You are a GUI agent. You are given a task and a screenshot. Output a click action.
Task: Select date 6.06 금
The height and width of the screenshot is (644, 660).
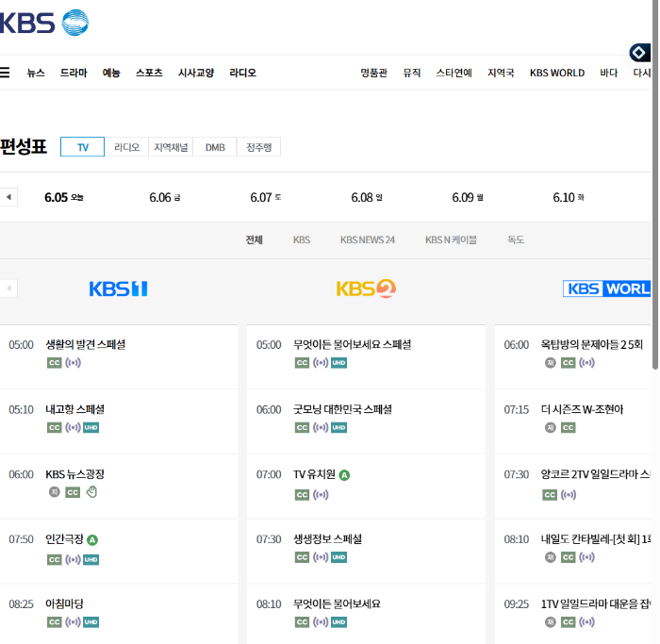tap(165, 197)
